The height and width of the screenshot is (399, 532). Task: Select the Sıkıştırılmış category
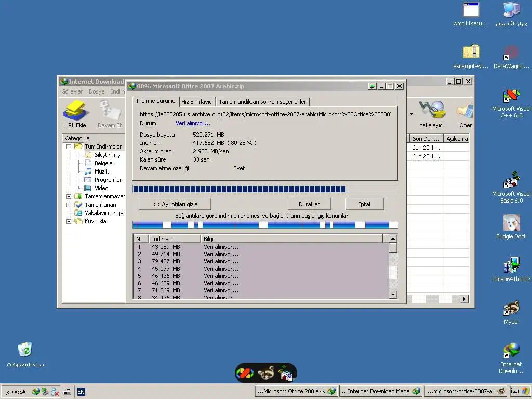click(107, 155)
